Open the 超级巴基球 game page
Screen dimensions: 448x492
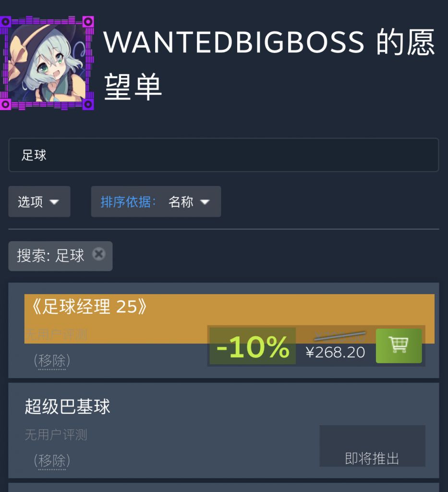point(67,406)
